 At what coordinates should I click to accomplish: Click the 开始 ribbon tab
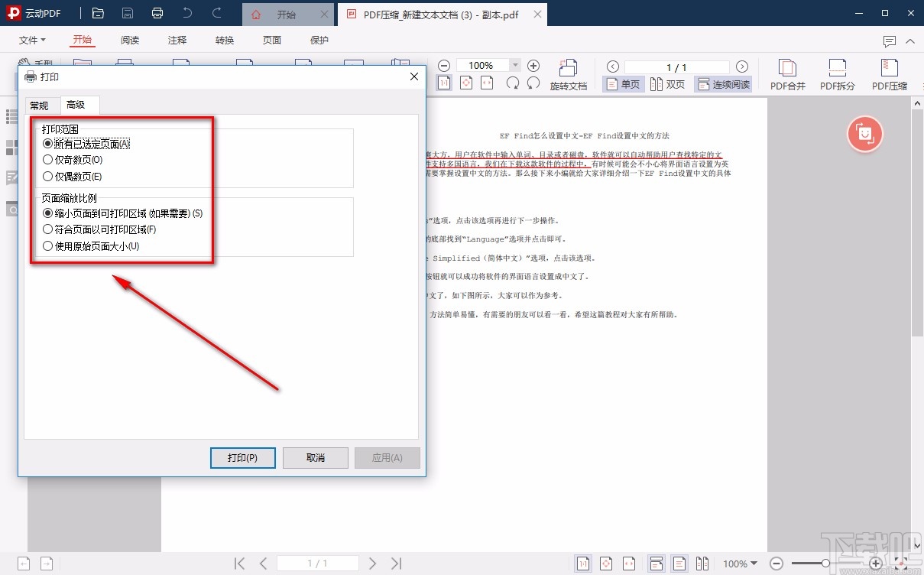(83, 40)
